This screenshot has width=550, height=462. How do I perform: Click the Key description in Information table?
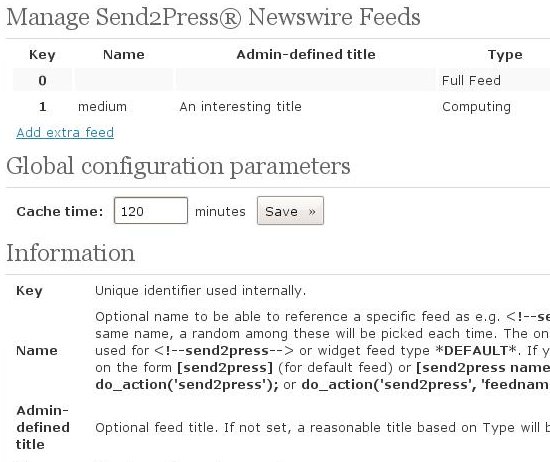(x=200, y=291)
